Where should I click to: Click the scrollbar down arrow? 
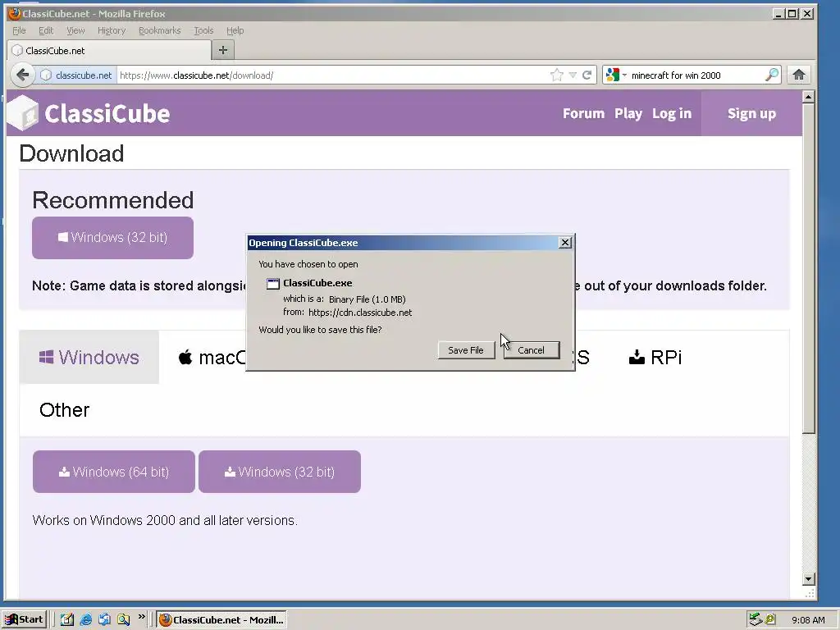(808, 579)
